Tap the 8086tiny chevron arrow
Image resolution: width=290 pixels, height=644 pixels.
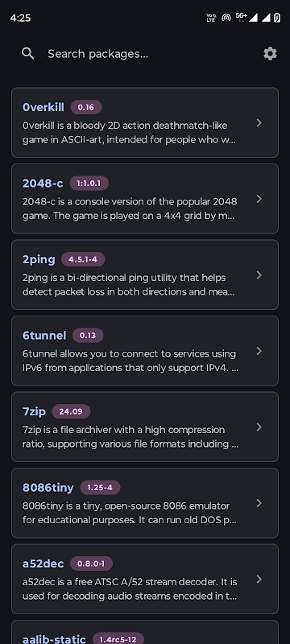pos(259,503)
